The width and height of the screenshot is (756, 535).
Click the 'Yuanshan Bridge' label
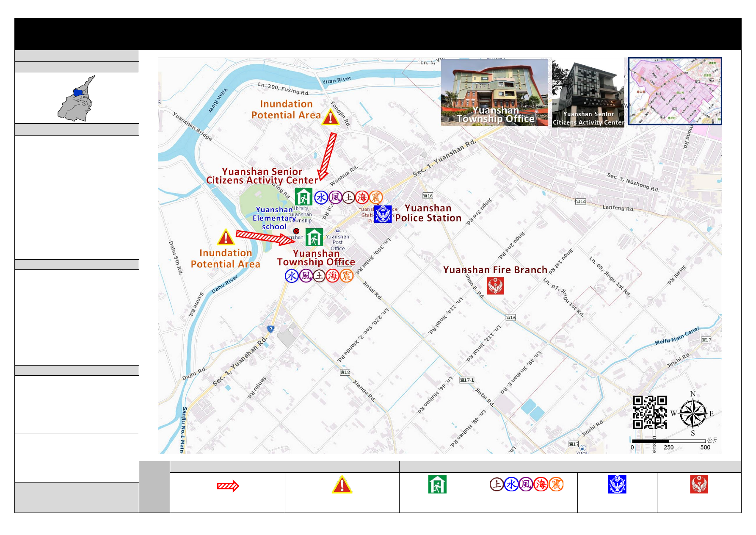click(x=192, y=126)
